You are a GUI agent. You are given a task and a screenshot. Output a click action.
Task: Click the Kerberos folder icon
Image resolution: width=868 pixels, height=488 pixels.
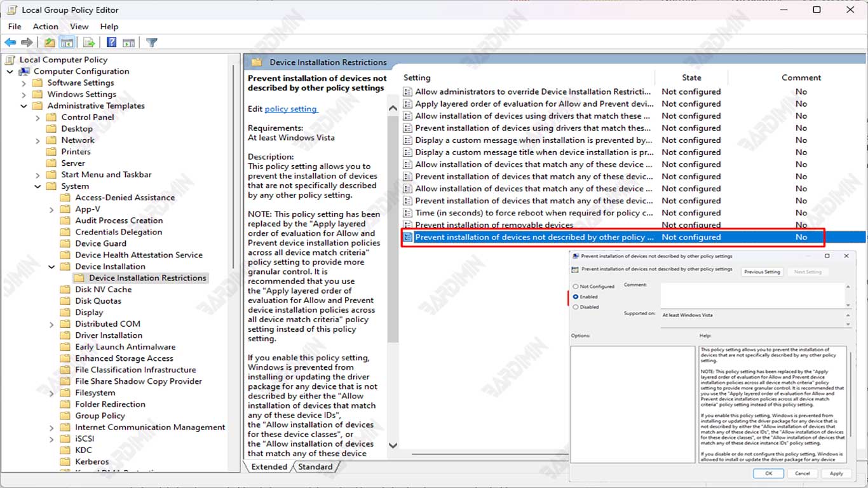coord(65,461)
